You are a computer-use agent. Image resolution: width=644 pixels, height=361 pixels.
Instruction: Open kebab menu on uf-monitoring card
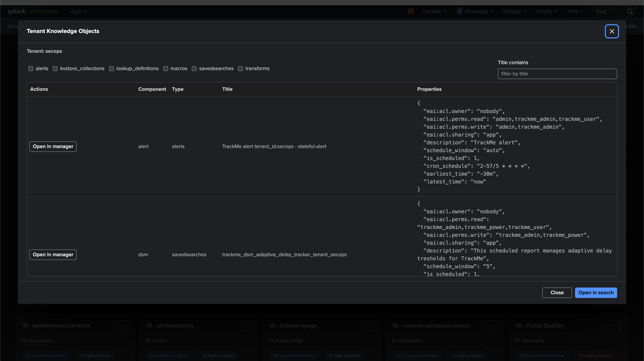(247, 325)
